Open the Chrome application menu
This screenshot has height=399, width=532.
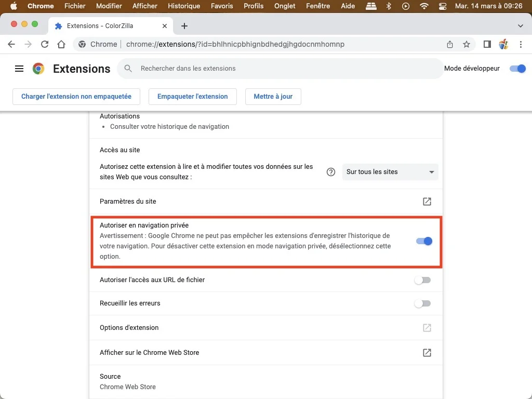pos(41,6)
